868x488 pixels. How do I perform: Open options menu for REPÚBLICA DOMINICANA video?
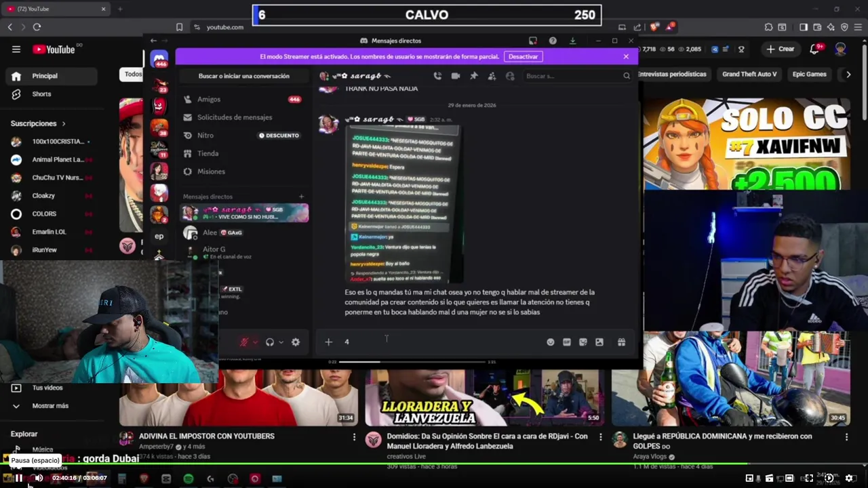click(x=846, y=437)
